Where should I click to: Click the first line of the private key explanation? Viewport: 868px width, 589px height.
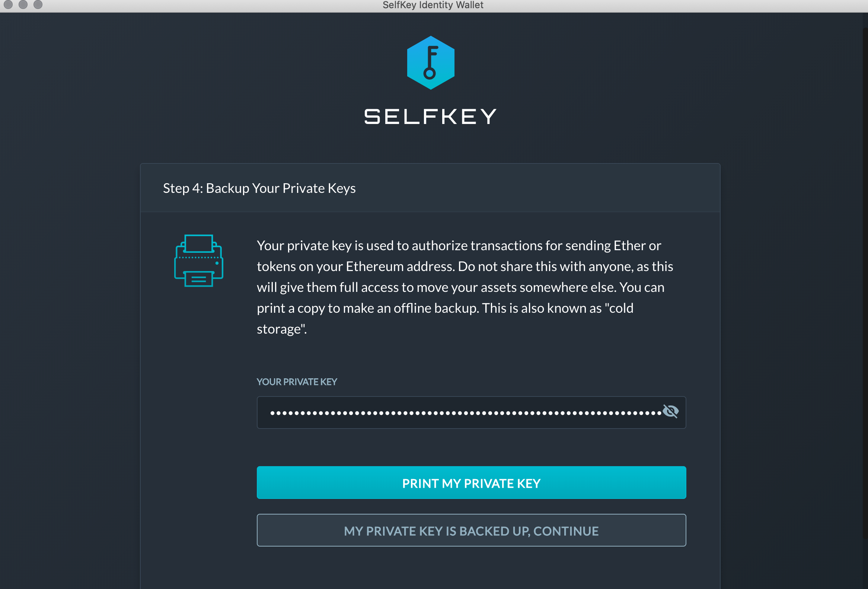click(x=459, y=246)
